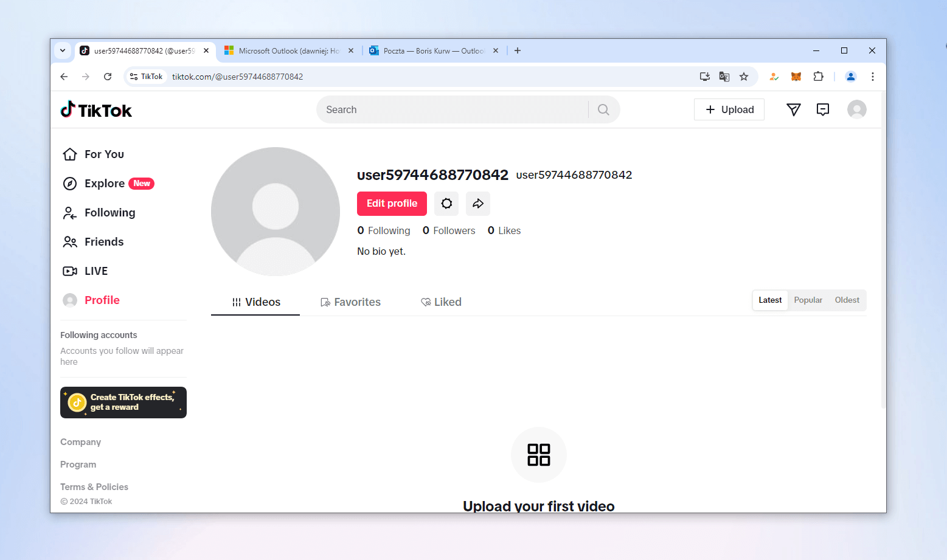Expand Terms & Policies section
Viewport: 947px width, 560px height.
coord(94,487)
